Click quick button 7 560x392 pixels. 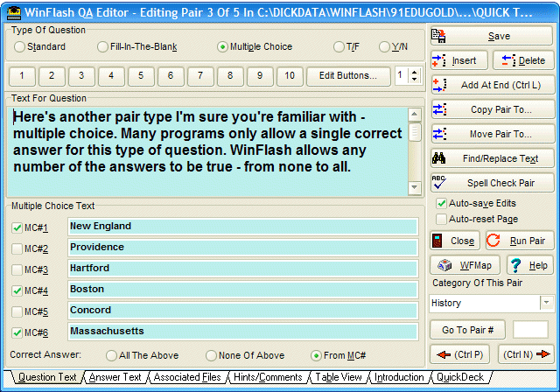200,75
